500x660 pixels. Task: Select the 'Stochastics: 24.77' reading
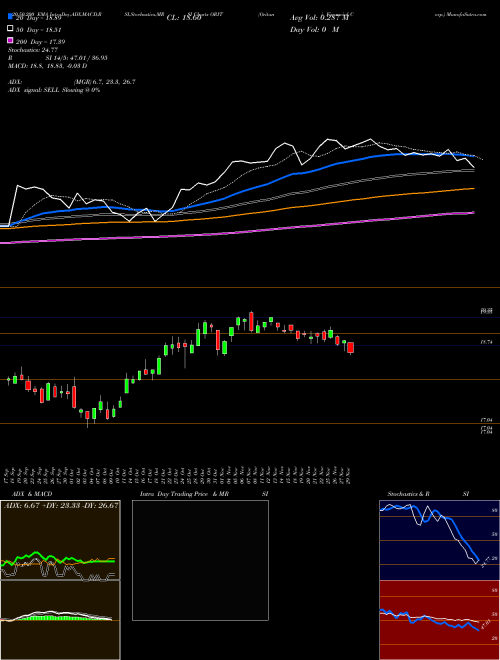[x=33, y=50]
